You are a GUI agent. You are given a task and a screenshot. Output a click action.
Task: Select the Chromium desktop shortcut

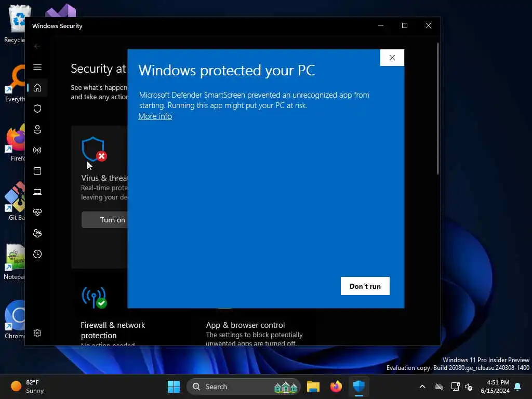point(15,320)
